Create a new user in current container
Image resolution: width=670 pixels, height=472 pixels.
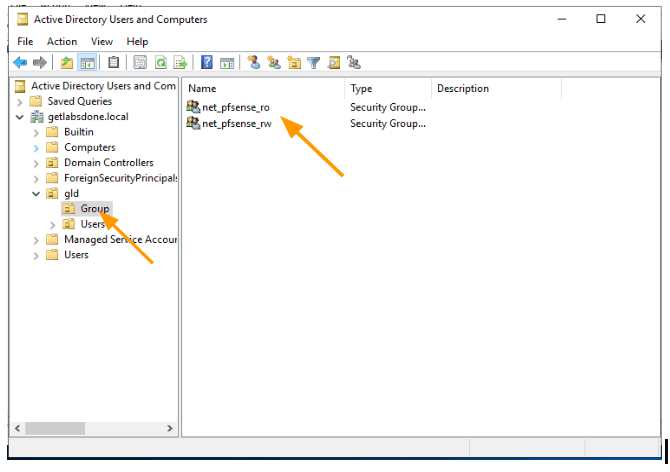(254, 62)
